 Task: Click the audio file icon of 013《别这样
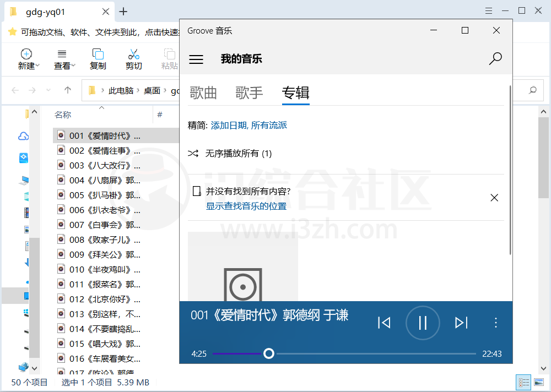point(61,313)
